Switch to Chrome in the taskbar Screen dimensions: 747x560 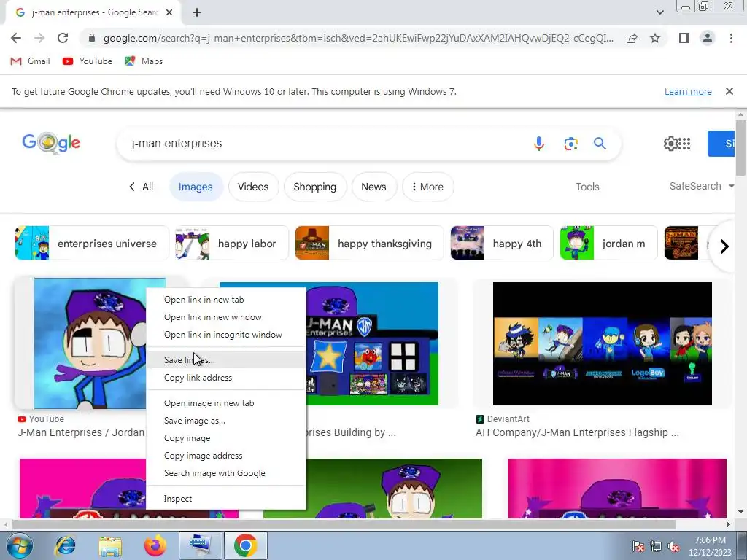click(245, 545)
